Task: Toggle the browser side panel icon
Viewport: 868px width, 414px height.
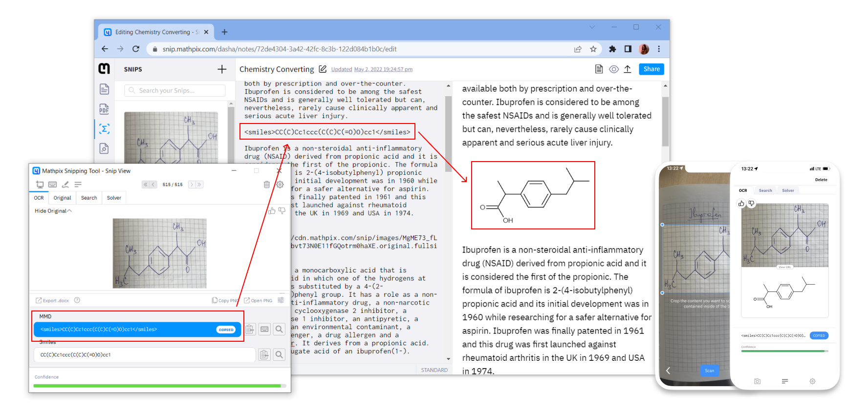Action: pyautogui.click(x=628, y=49)
